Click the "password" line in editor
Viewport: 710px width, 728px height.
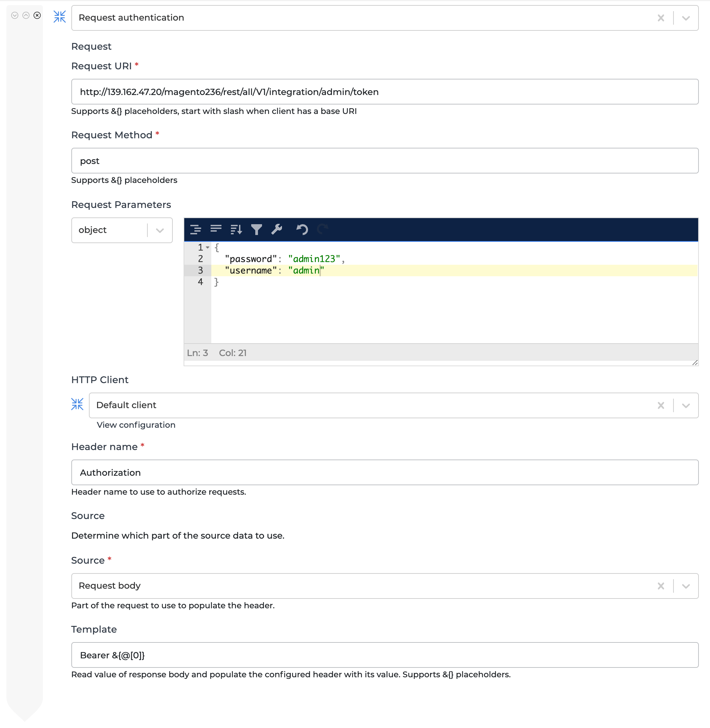tap(454, 259)
